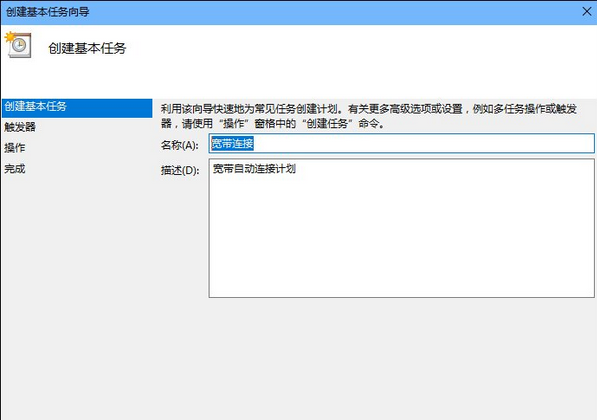Viewport: 597px width, 420px height.
Task: Go to the 完成 wizard step
Action: click(15, 168)
